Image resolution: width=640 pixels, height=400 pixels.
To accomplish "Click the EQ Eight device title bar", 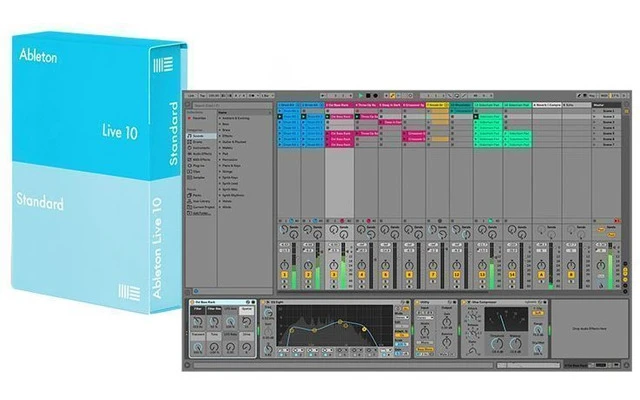I will point(336,302).
